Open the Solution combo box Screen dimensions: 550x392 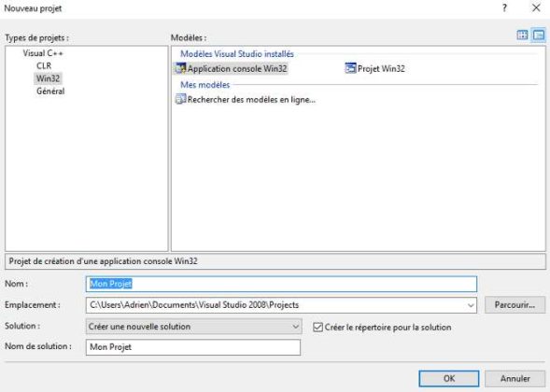point(193,327)
